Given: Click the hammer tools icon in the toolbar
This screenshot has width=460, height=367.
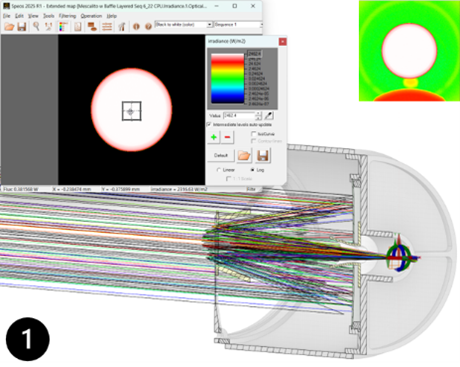Looking at the screenshot, I should [x=121, y=26].
